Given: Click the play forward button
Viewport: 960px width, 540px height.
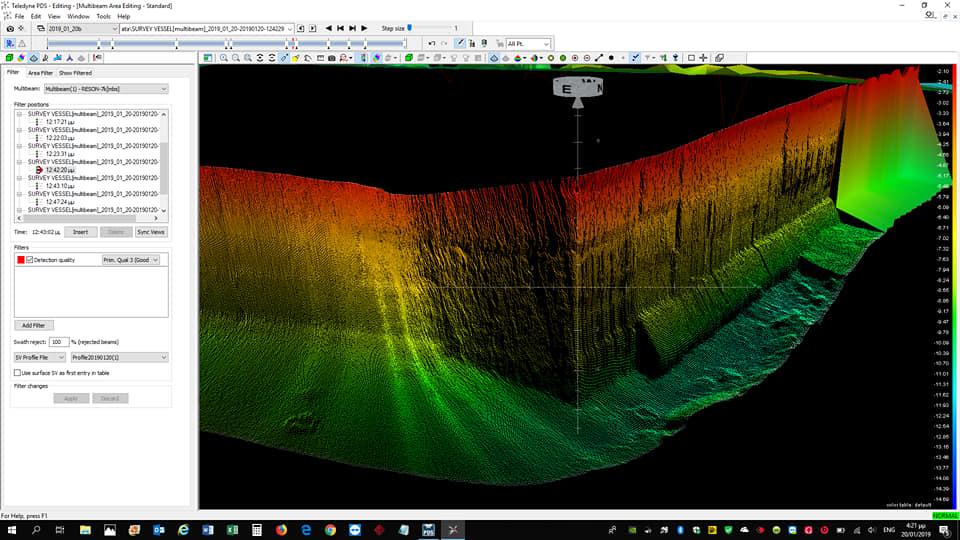Looking at the screenshot, I should click(x=364, y=28).
